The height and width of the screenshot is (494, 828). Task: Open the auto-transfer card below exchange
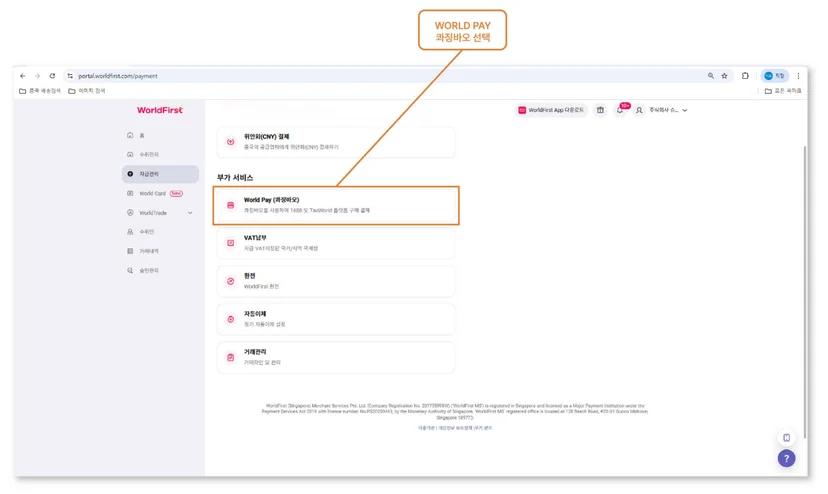[336, 319]
